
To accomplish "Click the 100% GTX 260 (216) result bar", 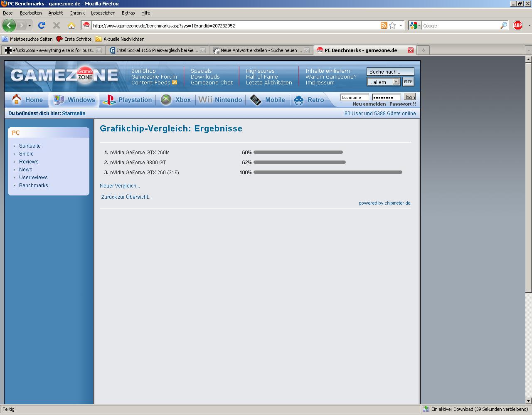I will [x=328, y=172].
